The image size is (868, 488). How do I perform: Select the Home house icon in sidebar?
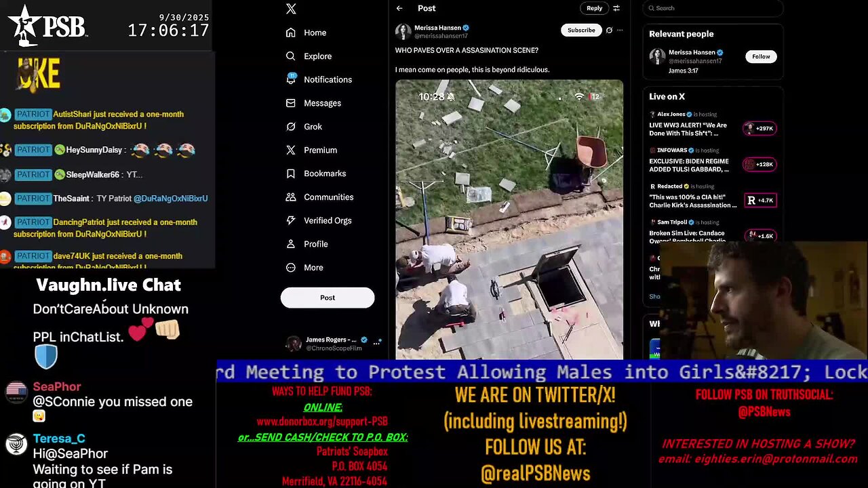click(x=291, y=33)
